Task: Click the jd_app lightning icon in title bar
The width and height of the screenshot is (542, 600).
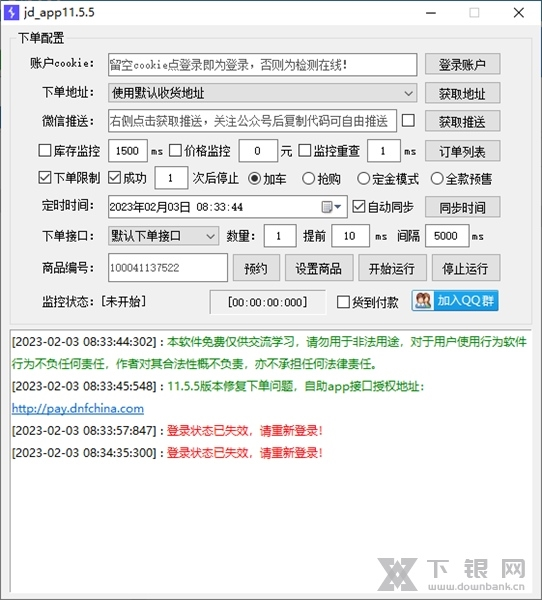Action: 11,12
